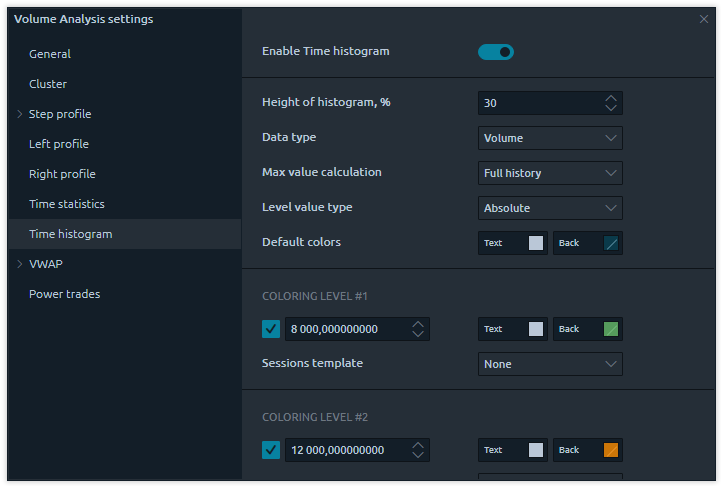Screen dimensions: 721x486
Task: Uncheck the Coloring Level #2 checkbox
Action: [271, 450]
